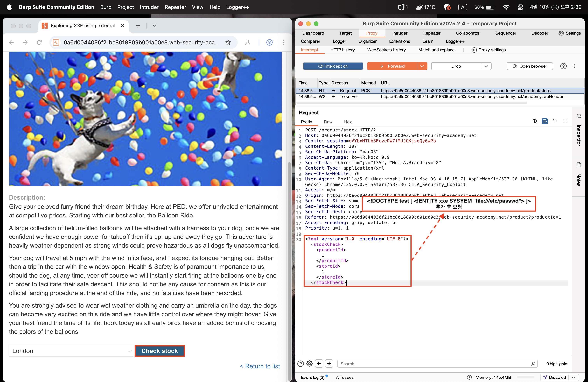Toggle the line wrap icon
Screen dimensions: 588x382
point(545,121)
